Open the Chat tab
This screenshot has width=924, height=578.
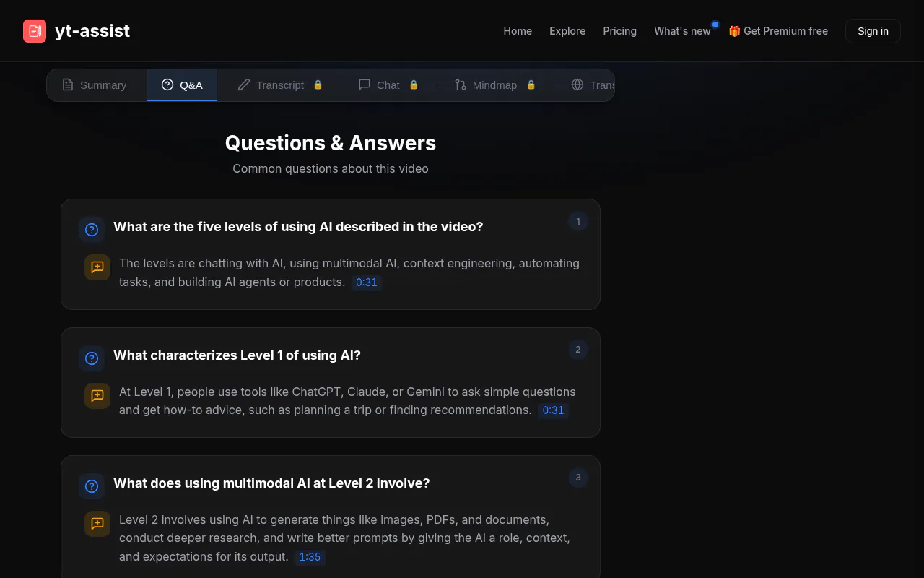coord(388,85)
